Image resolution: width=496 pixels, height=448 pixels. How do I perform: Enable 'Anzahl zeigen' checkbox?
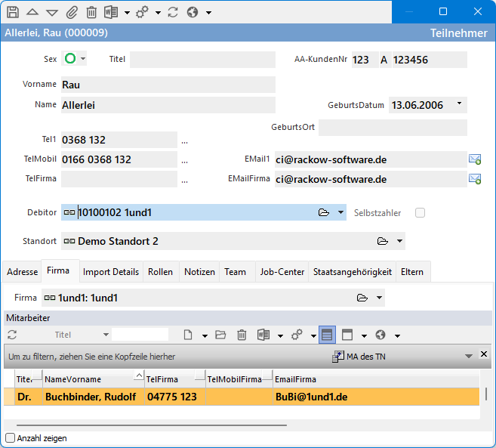pyautogui.click(x=11, y=438)
